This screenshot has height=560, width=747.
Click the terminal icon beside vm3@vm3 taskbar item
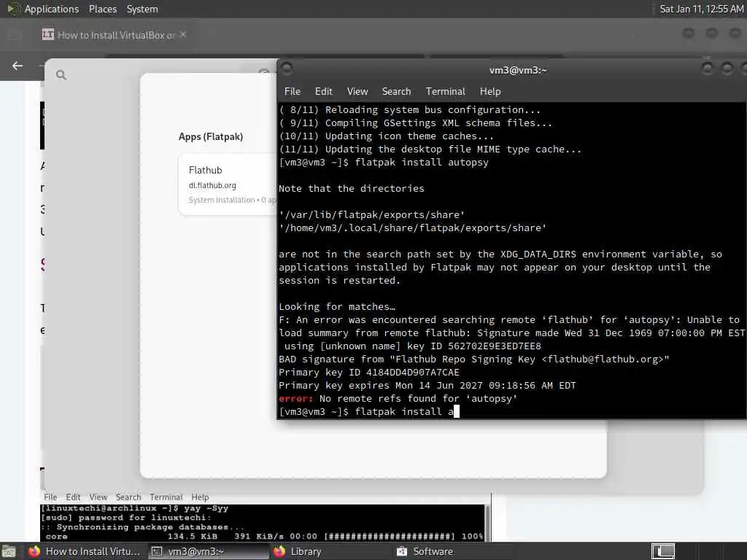pos(157,551)
